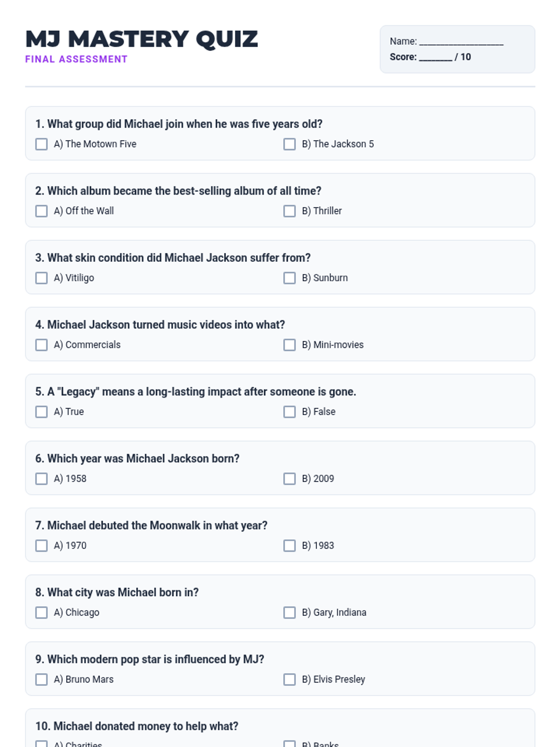Mark the 'Vitiligo' checkbox

[x=42, y=278]
